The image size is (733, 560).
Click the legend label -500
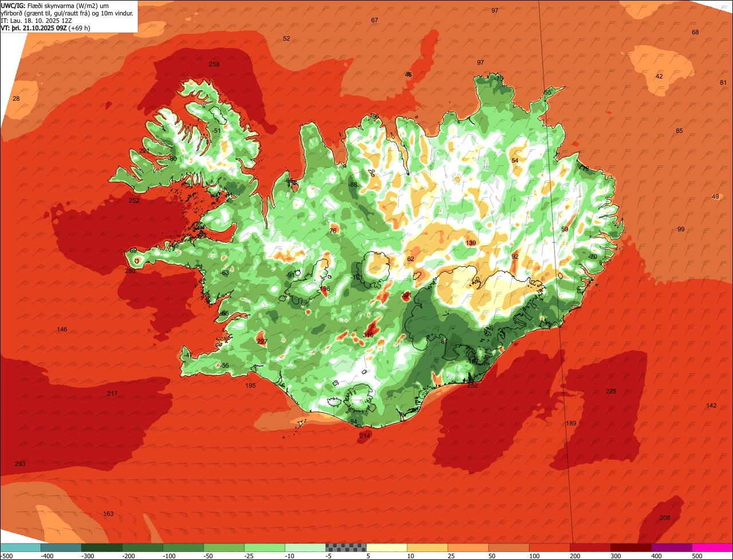pyautogui.click(x=6, y=556)
